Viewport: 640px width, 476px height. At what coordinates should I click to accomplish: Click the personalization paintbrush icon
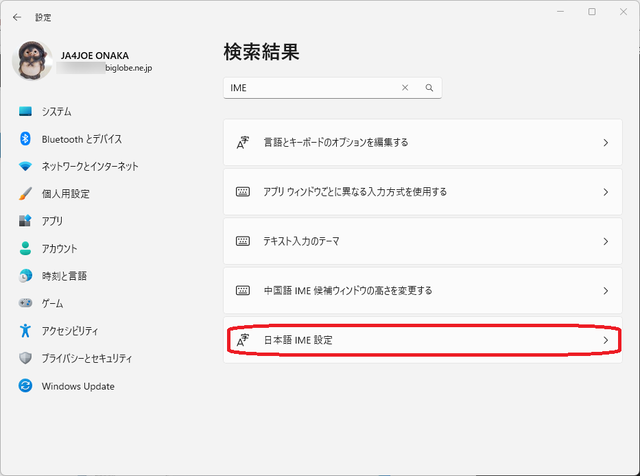click(25, 194)
